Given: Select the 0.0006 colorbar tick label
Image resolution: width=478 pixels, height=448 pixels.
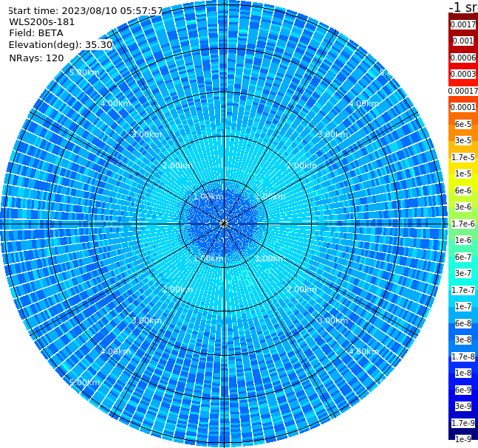Looking at the screenshot, I should (x=463, y=58).
